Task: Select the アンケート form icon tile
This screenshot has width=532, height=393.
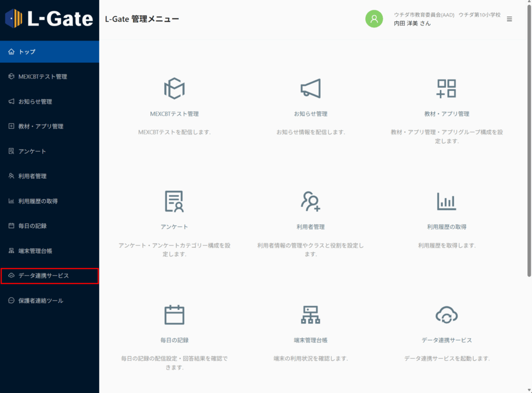Action: pos(175,201)
